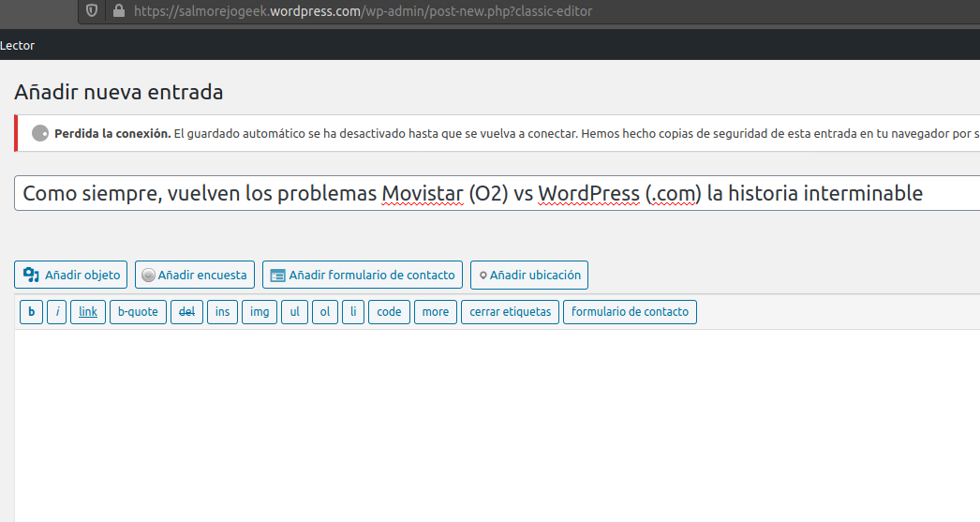Click Añadir formulario de contacto button
This screenshot has height=522, width=980.
[x=363, y=275]
